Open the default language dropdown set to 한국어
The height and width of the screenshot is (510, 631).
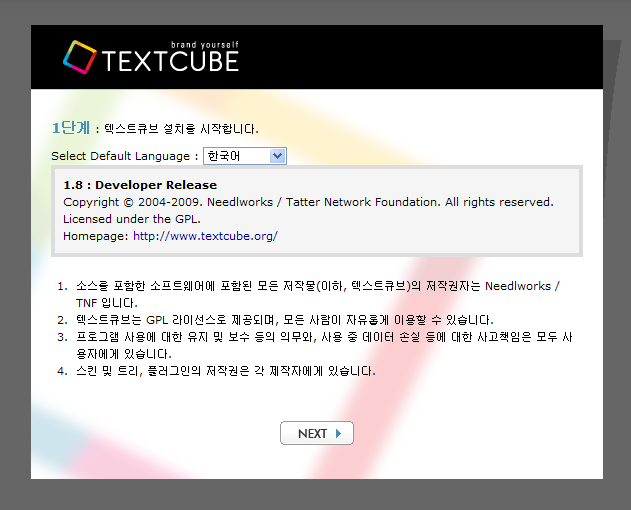(x=245, y=156)
